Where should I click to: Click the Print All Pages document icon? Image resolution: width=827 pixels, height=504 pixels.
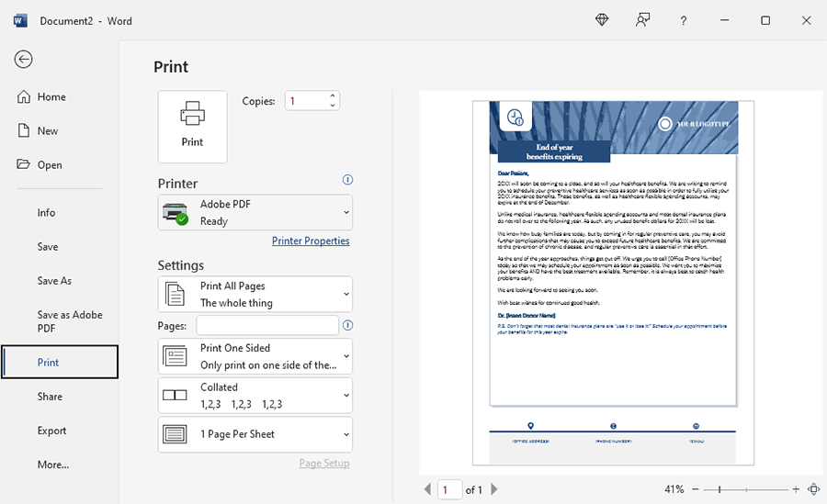(176, 294)
